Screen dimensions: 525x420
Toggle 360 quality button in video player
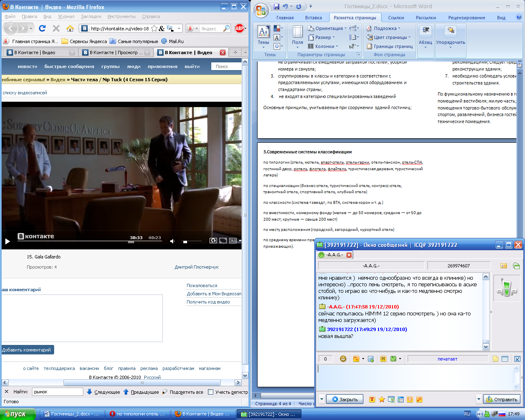pyautogui.click(x=233, y=241)
